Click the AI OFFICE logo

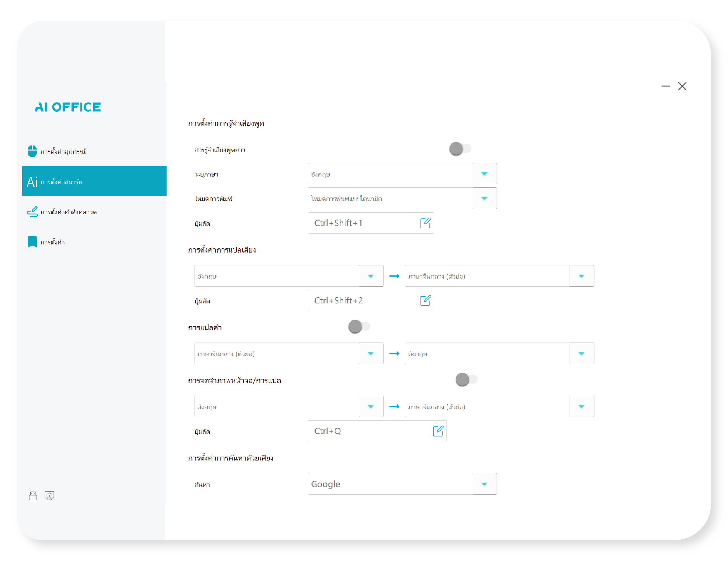(68, 107)
